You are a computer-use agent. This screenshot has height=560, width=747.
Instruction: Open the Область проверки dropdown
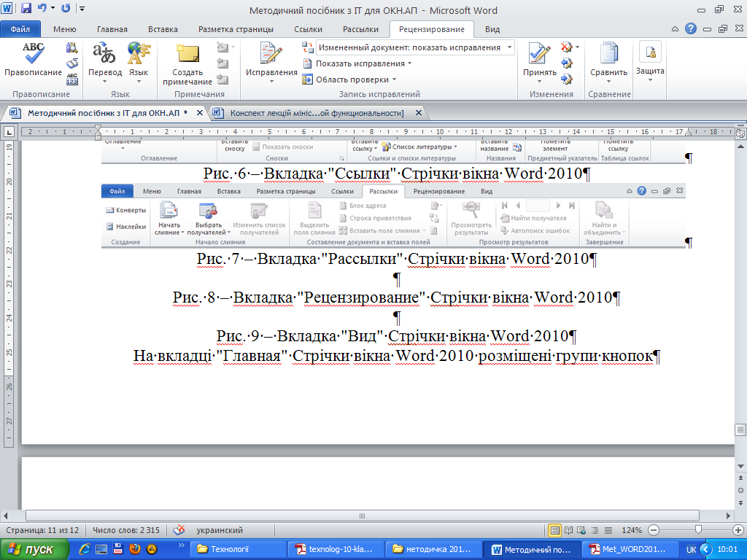click(x=349, y=79)
